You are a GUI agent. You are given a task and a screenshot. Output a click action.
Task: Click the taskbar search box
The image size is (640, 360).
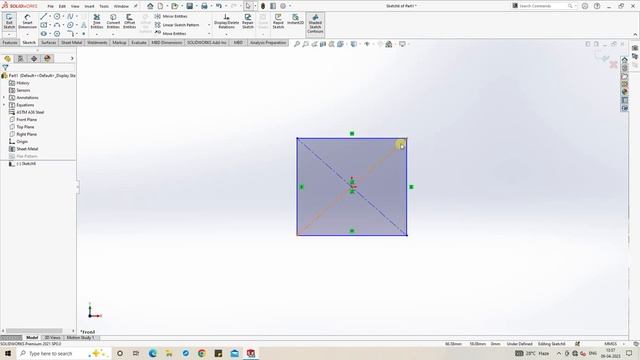click(63, 353)
